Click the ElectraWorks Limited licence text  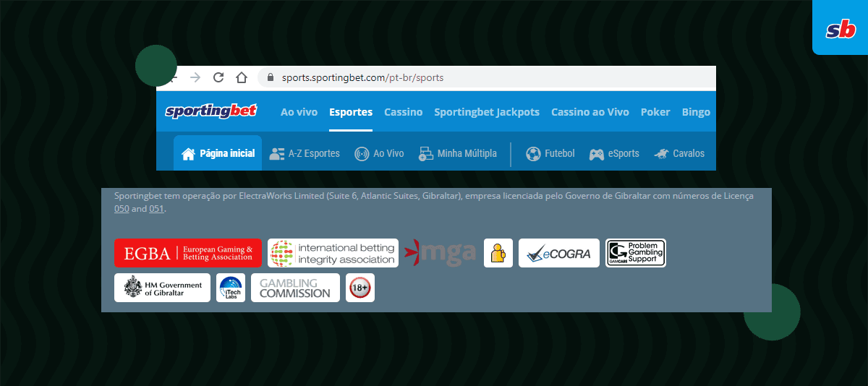coord(434,202)
